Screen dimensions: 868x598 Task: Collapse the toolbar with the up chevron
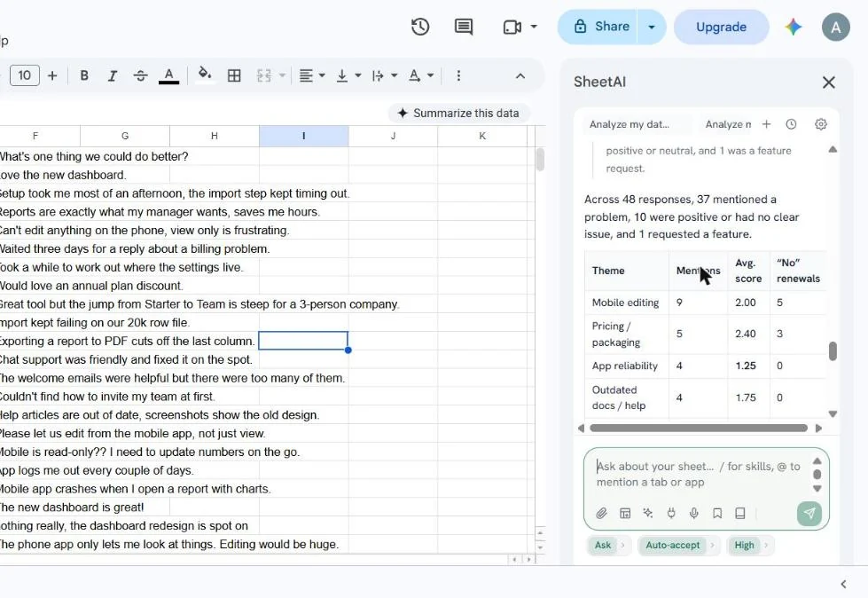(520, 75)
